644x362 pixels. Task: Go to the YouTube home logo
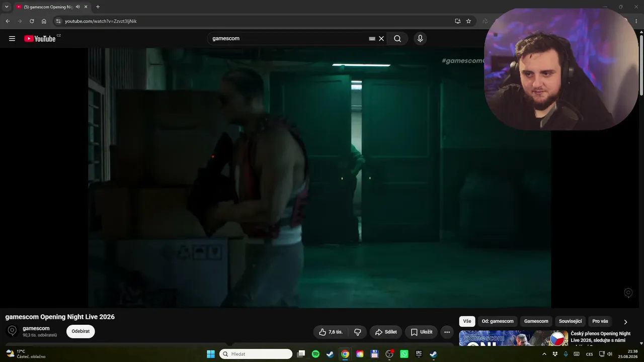[x=40, y=39]
